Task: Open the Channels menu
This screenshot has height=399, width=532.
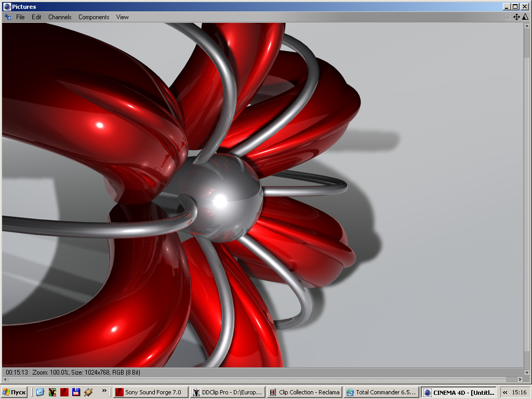Action: pos(60,17)
